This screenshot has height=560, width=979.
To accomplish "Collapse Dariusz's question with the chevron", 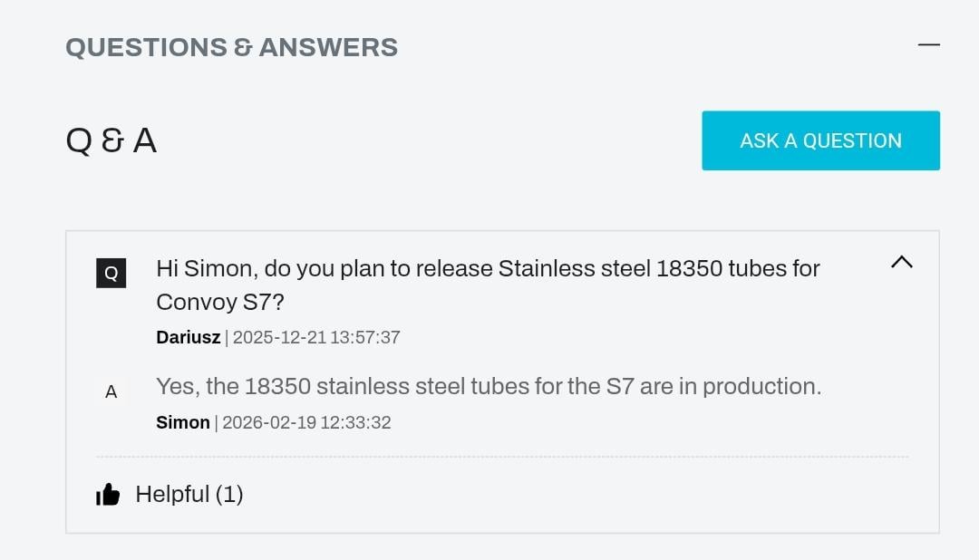I will click(x=901, y=262).
